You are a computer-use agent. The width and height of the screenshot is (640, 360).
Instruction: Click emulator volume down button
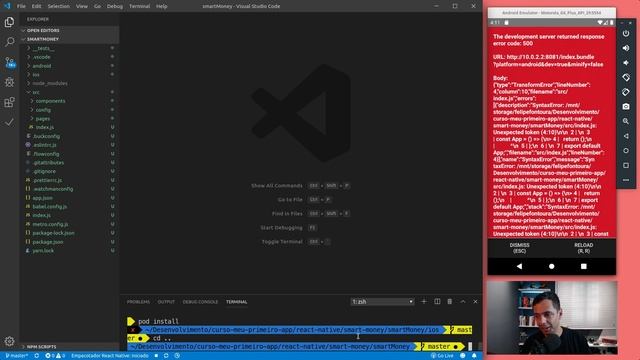click(x=626, y=63)
